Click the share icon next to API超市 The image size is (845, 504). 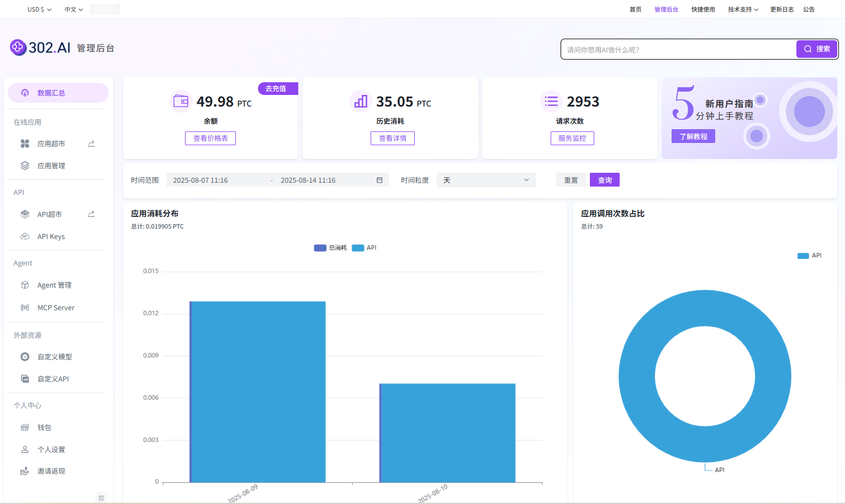click(91, 214)
